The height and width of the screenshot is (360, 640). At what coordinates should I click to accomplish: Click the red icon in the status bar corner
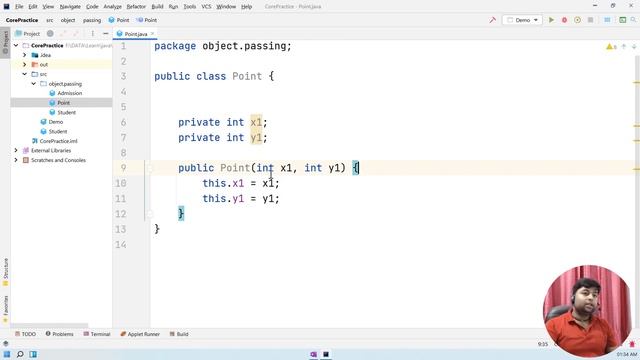(x=632, y=344)
